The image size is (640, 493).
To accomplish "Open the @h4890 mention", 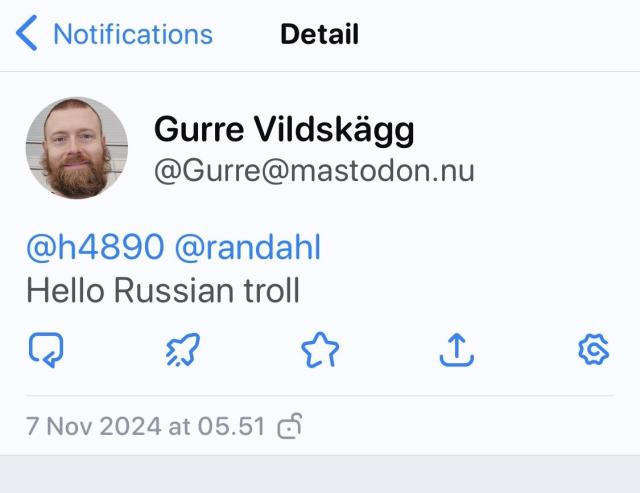I will pyautogui.click(x=96, y=246).
